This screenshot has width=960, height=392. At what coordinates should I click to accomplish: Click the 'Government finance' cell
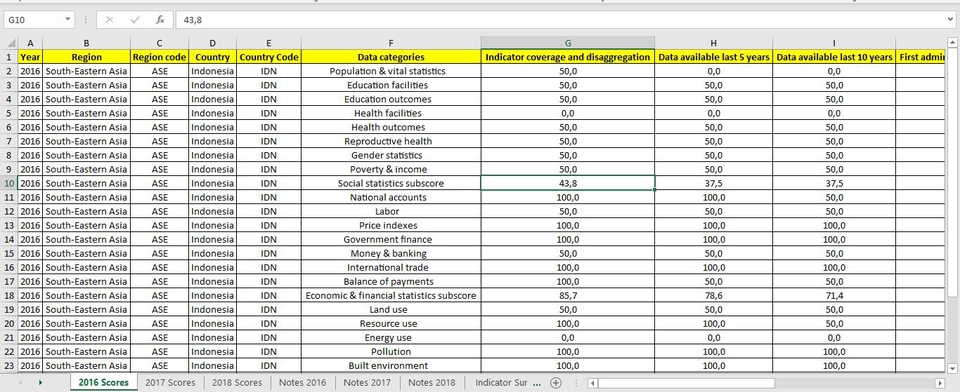coord(391,239)
